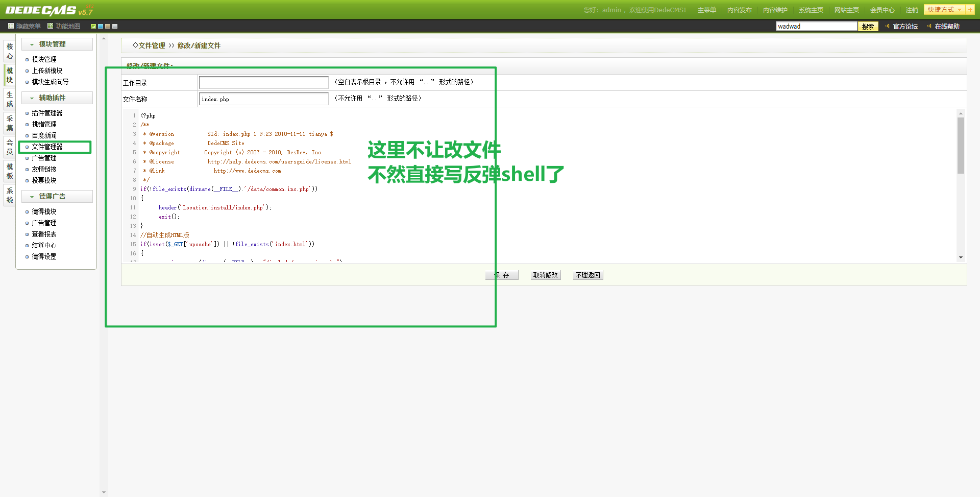The image size is (980, 497).
Task: Open the 功能地图 function map icon
Action: (50, 26)
